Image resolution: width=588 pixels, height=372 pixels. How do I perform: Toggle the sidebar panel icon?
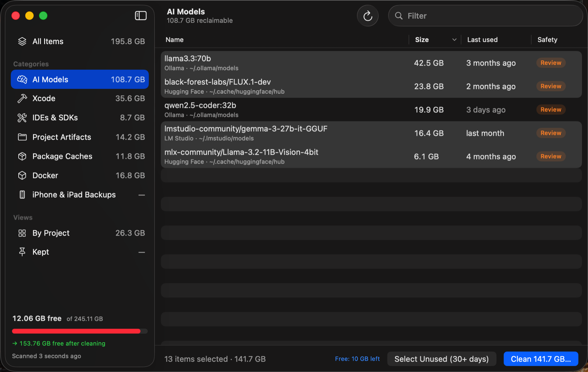tap(141, 15)
